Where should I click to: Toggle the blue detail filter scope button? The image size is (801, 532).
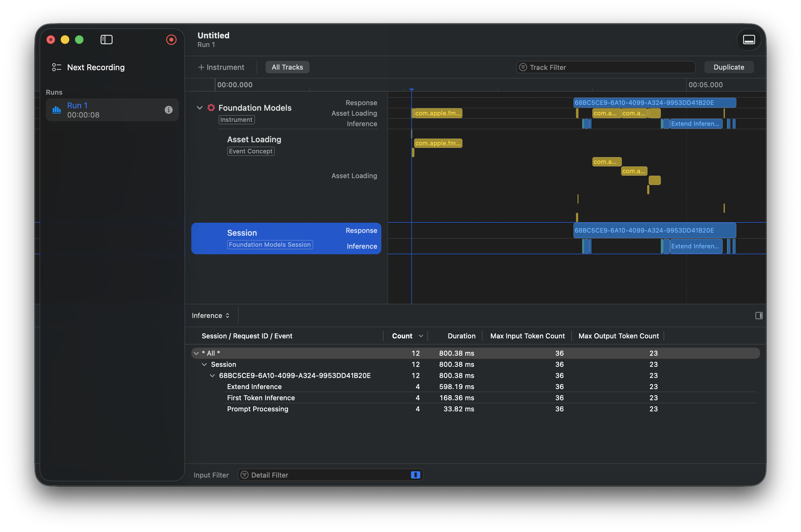415,475
